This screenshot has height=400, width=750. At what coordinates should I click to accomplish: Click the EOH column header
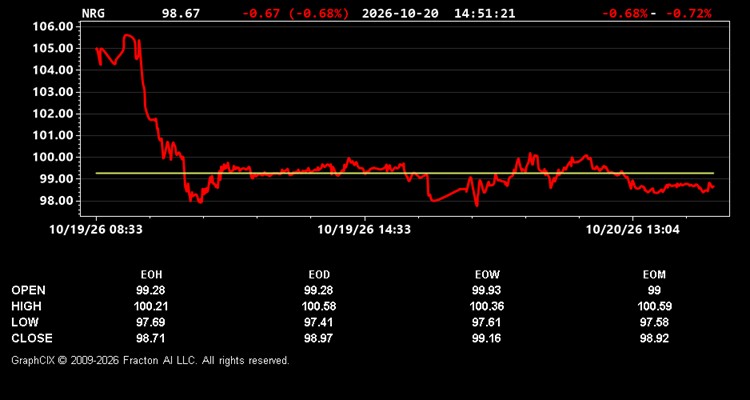click(x=151, y=275)
